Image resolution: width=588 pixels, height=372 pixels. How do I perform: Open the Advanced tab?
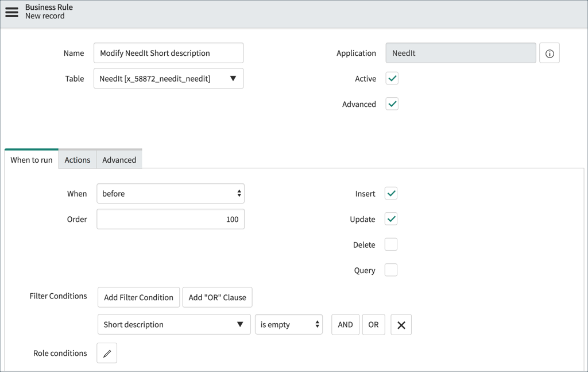coord(118,159)
